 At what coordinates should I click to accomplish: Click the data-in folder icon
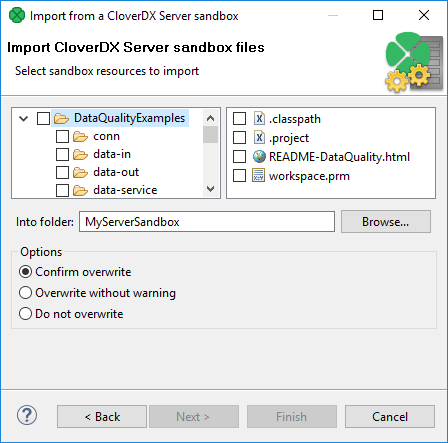80,154
